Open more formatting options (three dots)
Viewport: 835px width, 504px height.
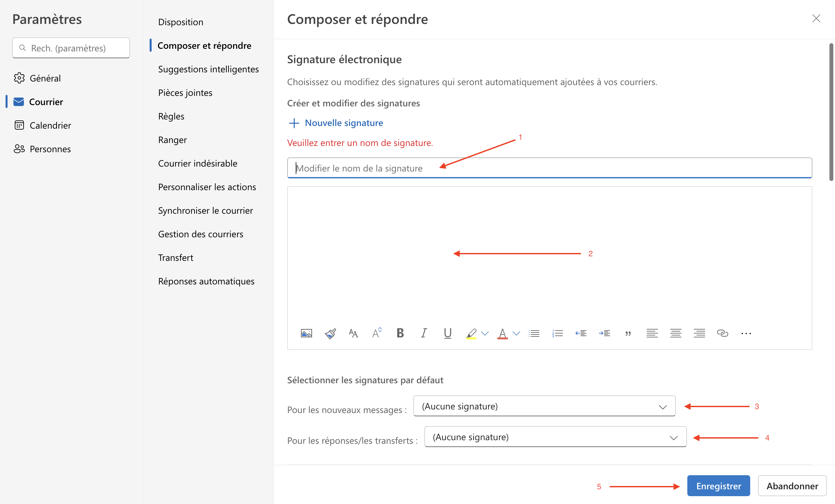(x=746, y=333)
